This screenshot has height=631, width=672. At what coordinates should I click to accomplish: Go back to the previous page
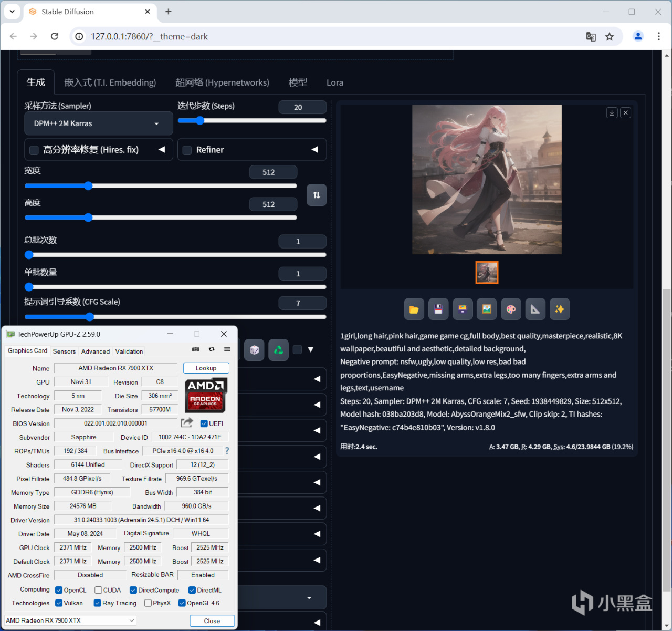click(14, 36)
